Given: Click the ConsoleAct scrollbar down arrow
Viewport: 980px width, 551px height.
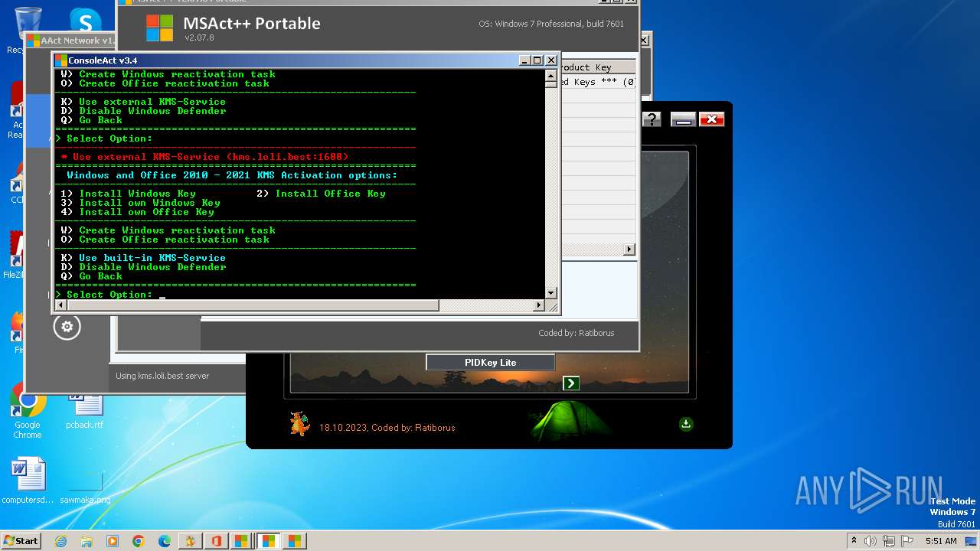Looking at the screenshot, I should tap(550, 293).
